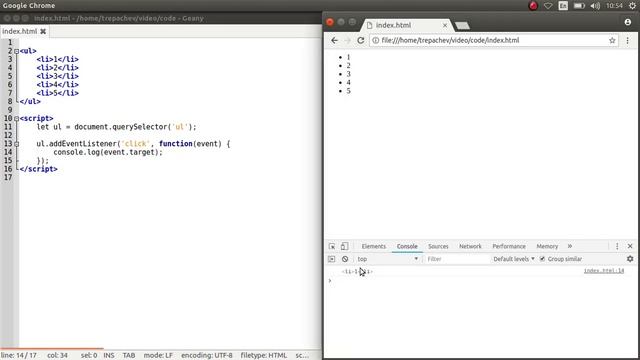Collapse the script fold marker in Geany
The width and height of the screenshot is (640, 360).
pos(16,118)
